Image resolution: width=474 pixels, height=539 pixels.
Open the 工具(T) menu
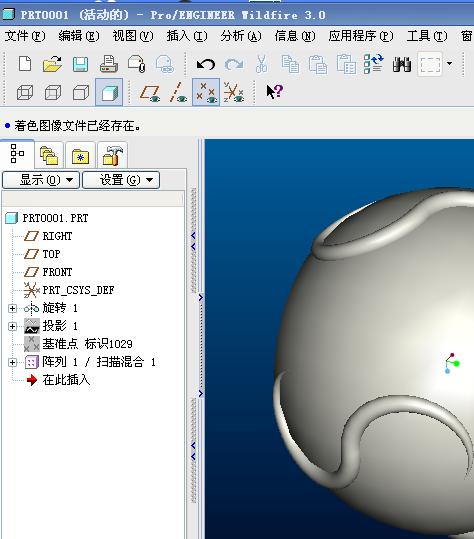pyautogui.click(x=427, y=36)
